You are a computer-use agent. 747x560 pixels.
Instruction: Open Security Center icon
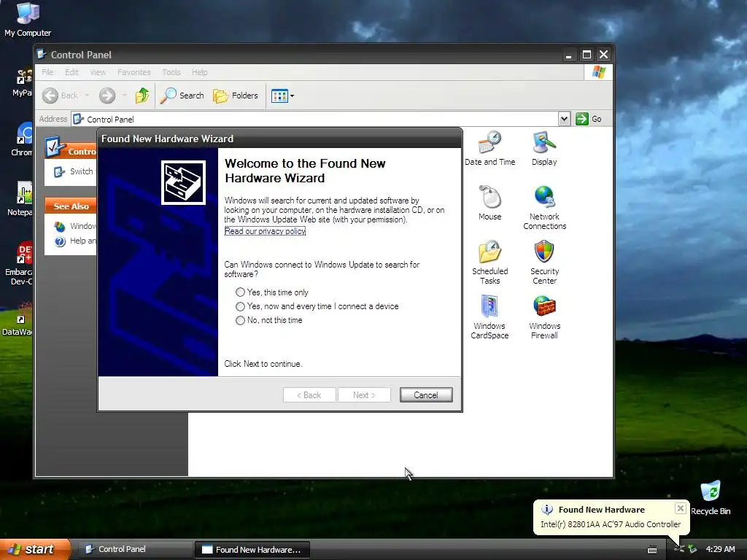(x=544, y=262)
